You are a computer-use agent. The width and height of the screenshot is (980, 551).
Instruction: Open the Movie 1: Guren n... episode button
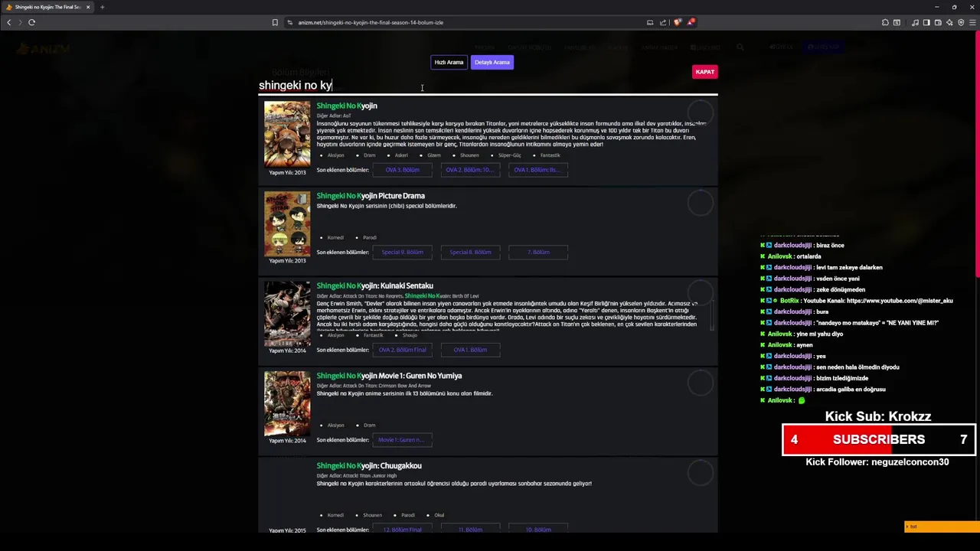point(402,440)
